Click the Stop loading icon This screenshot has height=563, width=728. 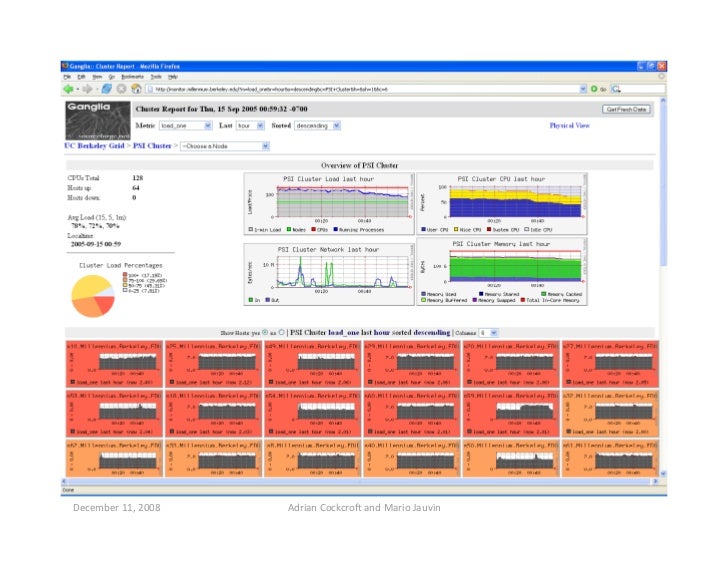[x=122, y=89]
